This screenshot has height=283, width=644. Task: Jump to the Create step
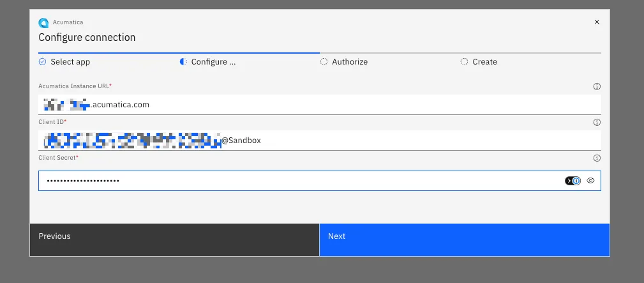pyautogui.click(x=484, y=62)
